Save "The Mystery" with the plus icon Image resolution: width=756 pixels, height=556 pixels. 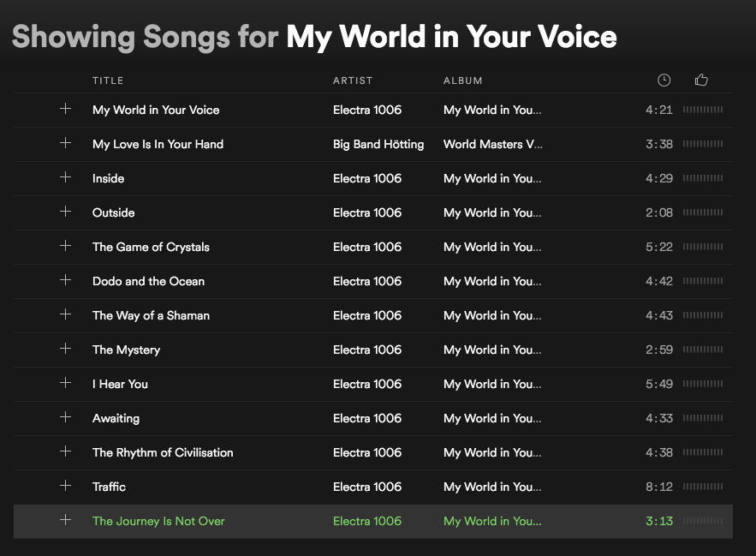(65, 349)
